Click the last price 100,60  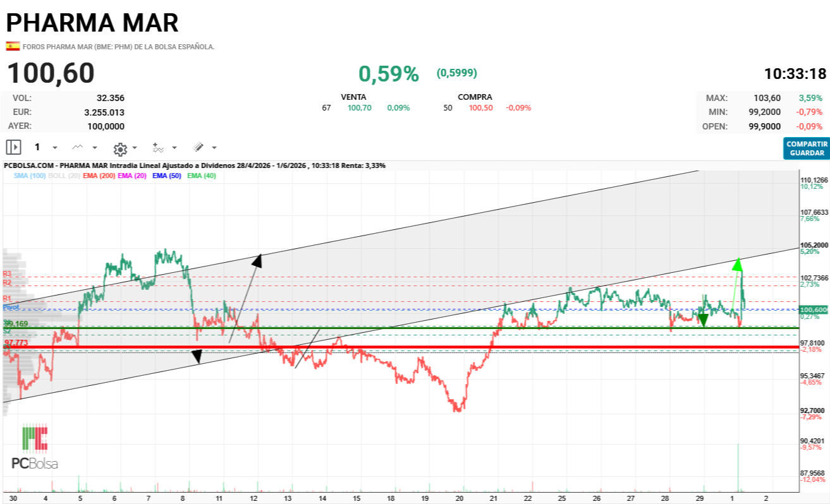coord(51,73)
